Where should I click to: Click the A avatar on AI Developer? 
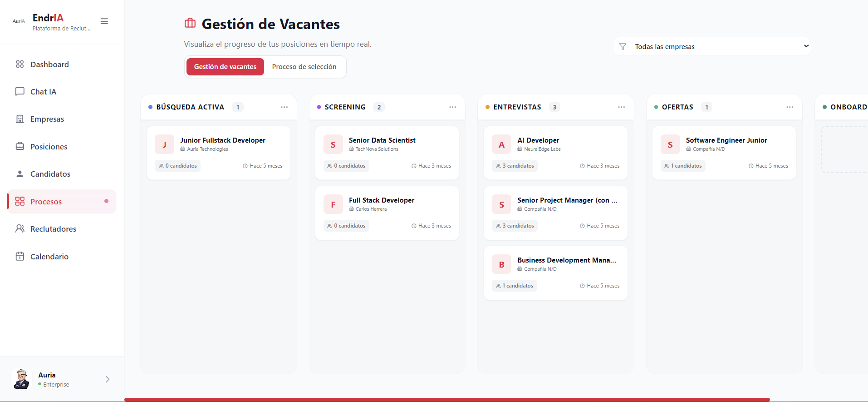click(x=501, y=144)
